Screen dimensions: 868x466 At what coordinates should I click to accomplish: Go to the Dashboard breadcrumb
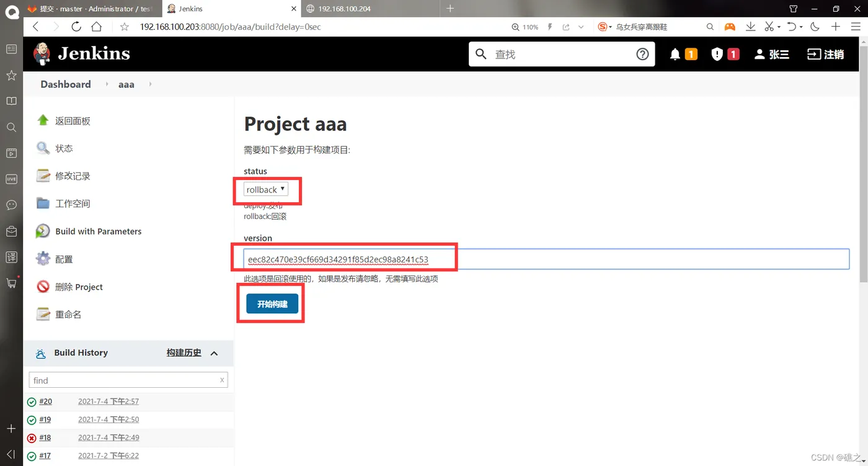pos(66,84)
